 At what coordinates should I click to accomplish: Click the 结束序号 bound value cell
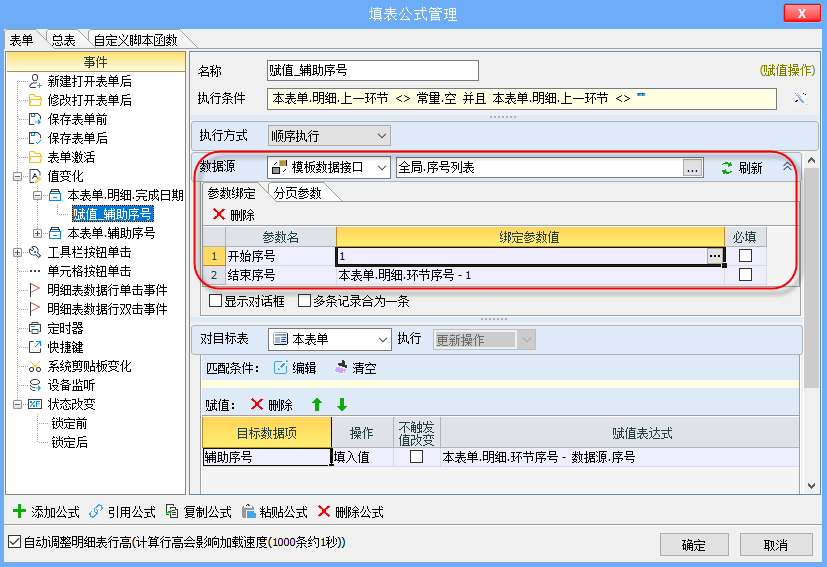[x=530, y=275]
